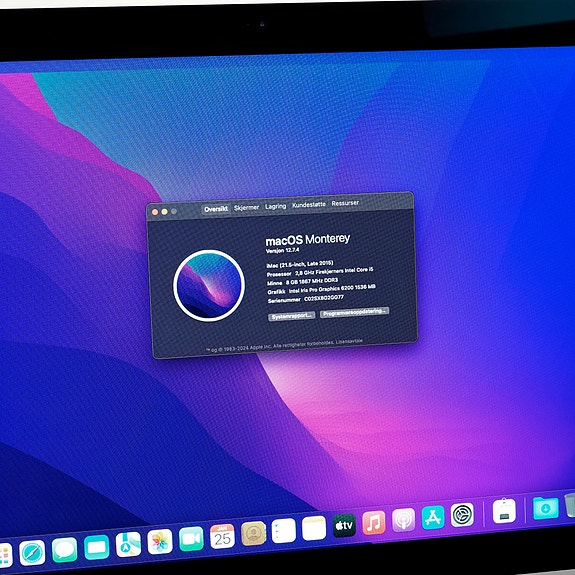Screen dimensions: 575x575
Task: Click the Grafikk Intel Iris Pro value
Action: click(332, 289)
